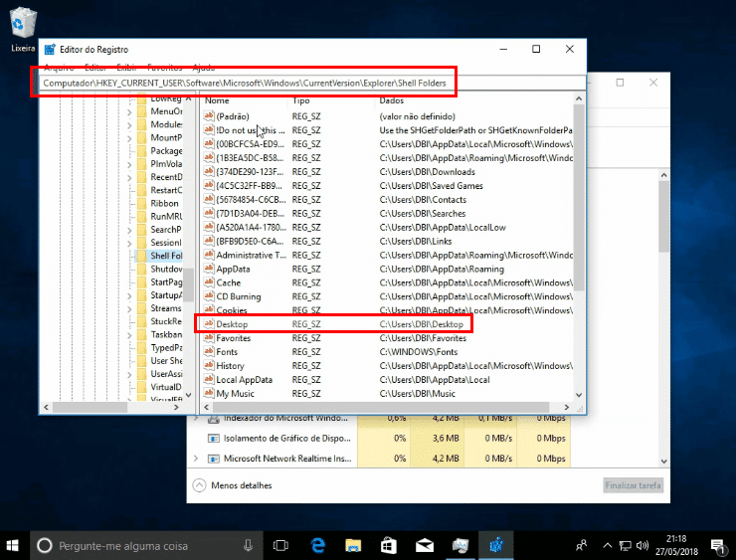Open Mail app from taskbar

[x=425, y=545]
